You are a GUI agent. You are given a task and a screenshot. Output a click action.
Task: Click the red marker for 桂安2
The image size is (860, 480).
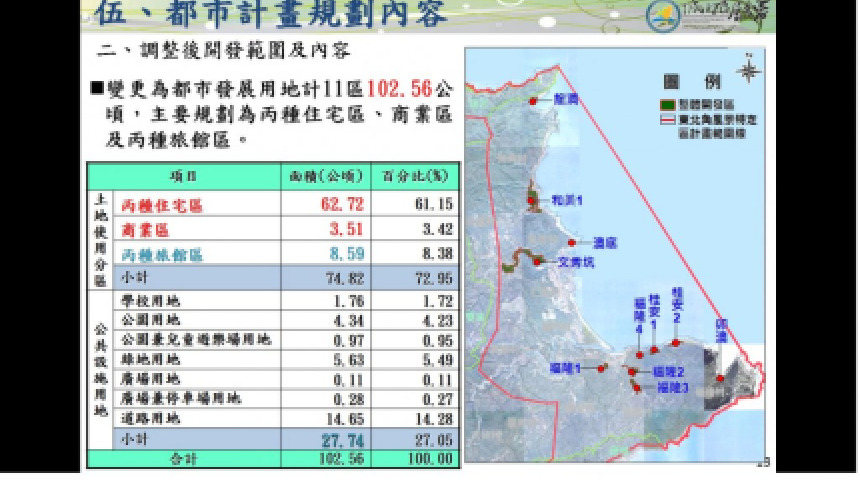(676, 342)
